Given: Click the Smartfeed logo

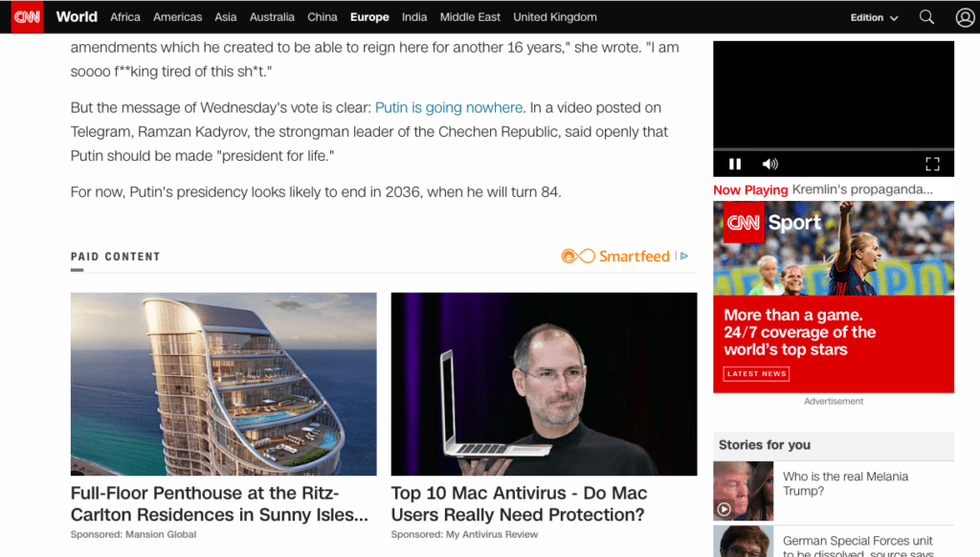Looking at the screenshot, I should tap(615, 256).
